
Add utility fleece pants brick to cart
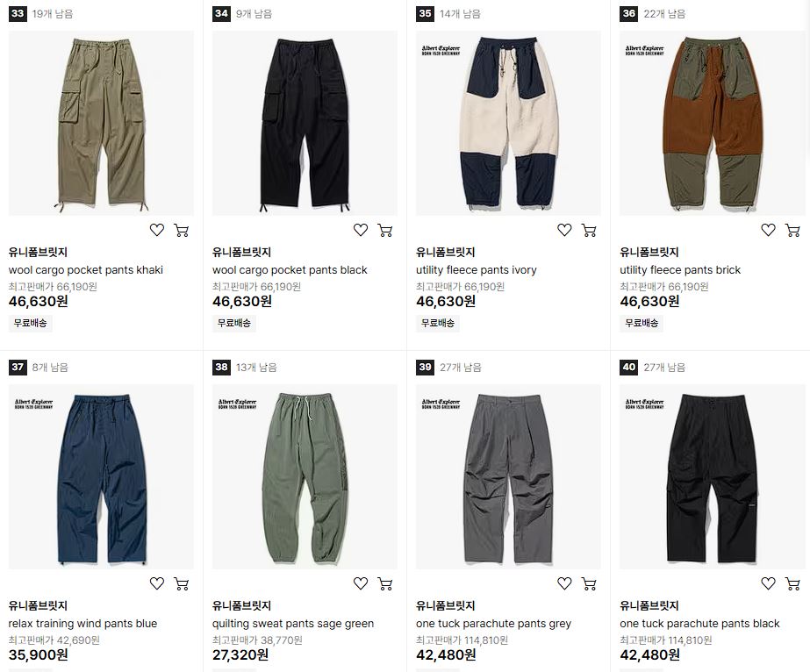tap(792, 230)
